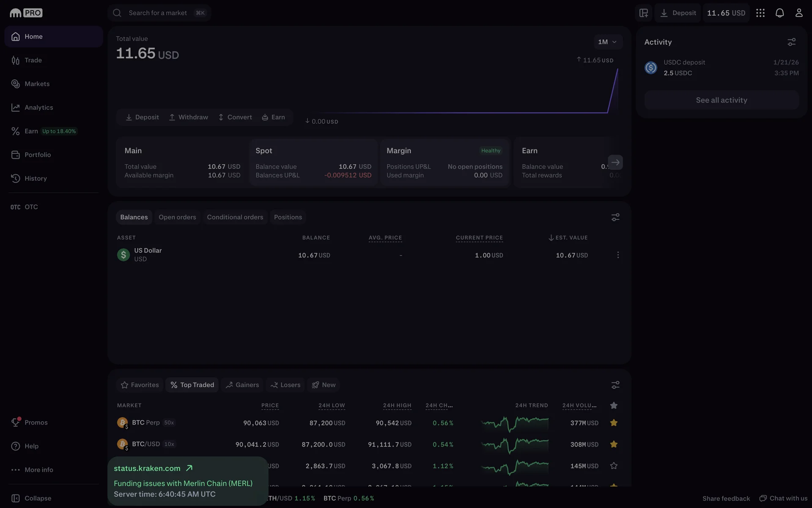Open Markets in the sidebar

pyautogui.click(x=37, y=84)
